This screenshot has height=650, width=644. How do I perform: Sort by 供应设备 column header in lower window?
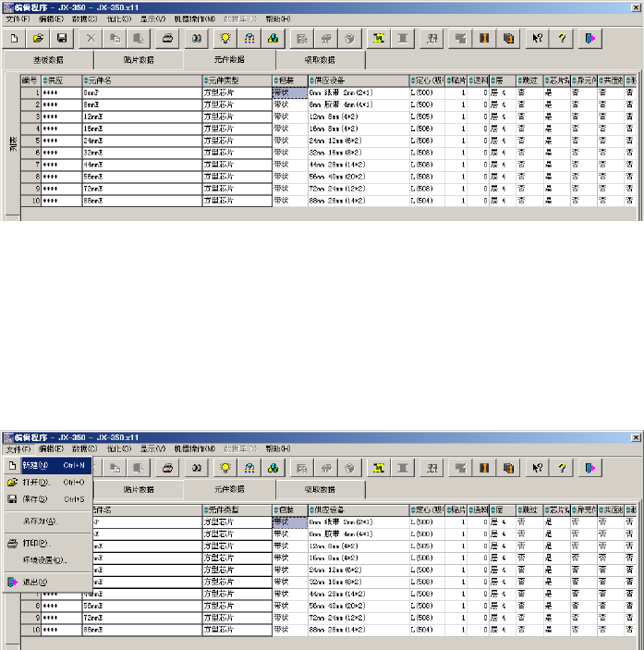[x=358, y=509]
